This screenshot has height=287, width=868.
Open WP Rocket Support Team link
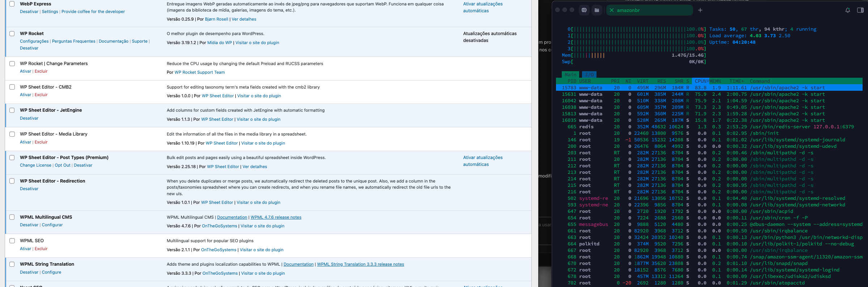[200, 72]
